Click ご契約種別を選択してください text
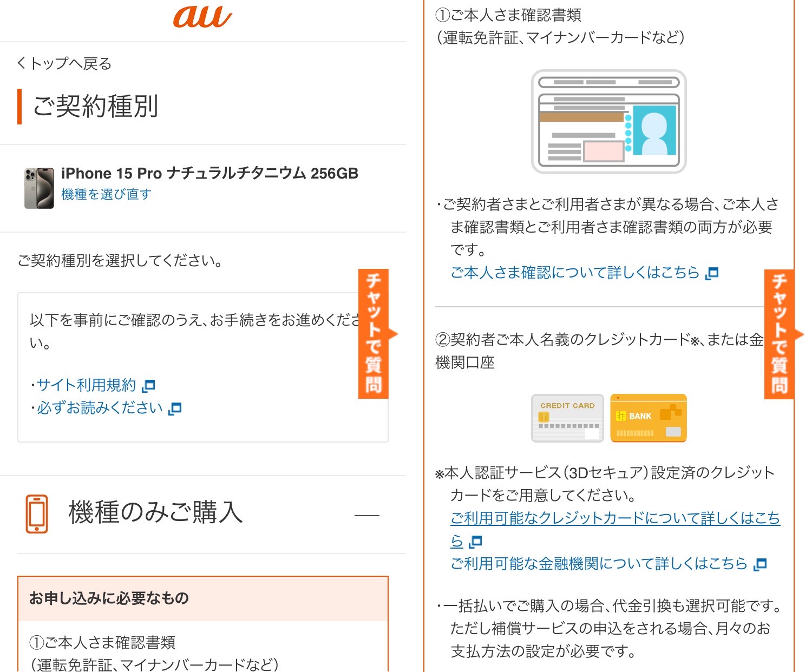 click(x=120, y=261)
